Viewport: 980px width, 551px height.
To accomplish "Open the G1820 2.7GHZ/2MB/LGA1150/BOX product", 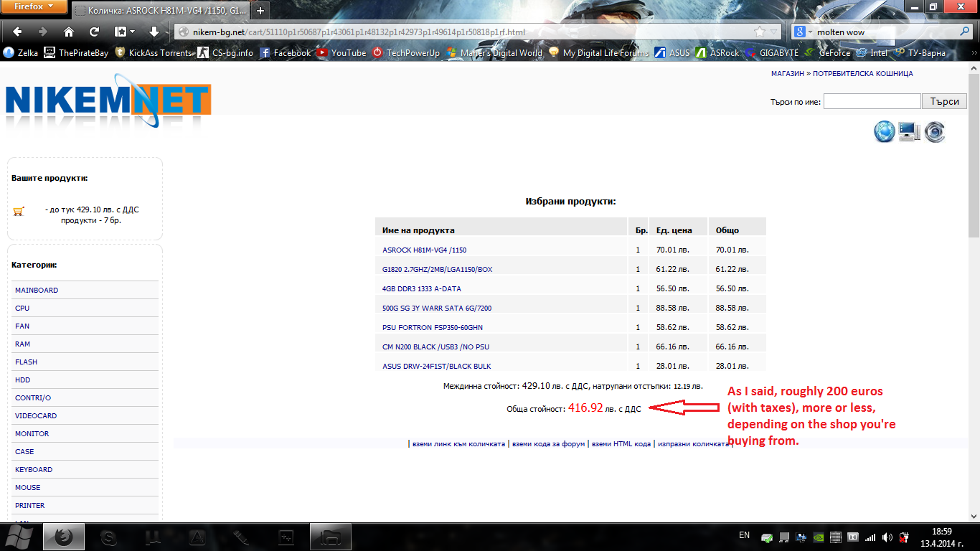I will click(438, 269).
